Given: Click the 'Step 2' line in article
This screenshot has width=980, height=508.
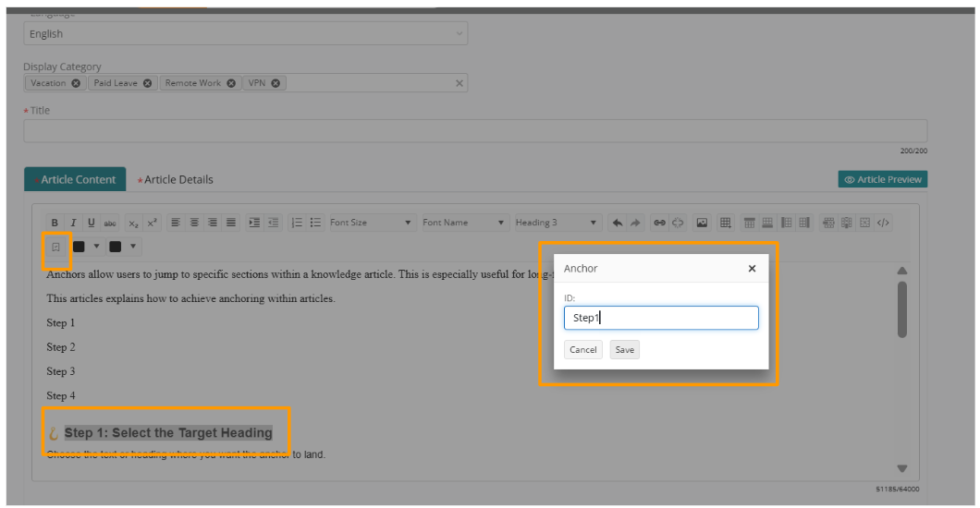Looking at the screenshot, I should pyautogui.click(x=61, y=347).
